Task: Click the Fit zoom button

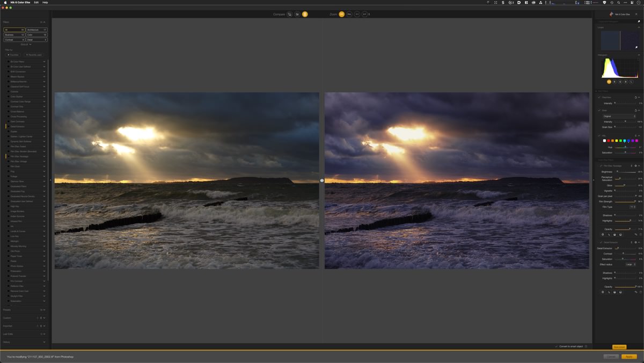Action: [x=341, y=14]
